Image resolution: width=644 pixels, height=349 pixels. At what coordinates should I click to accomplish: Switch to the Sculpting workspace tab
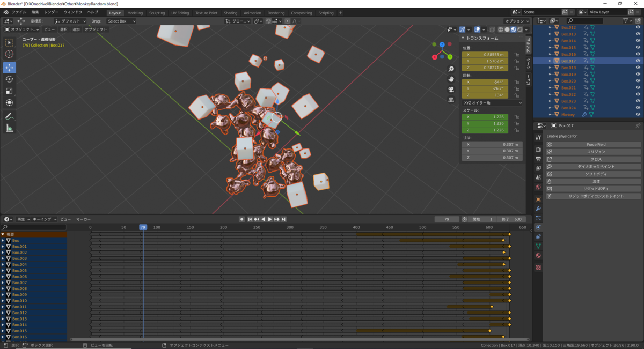pyautogui.click(x=157, y=13)
